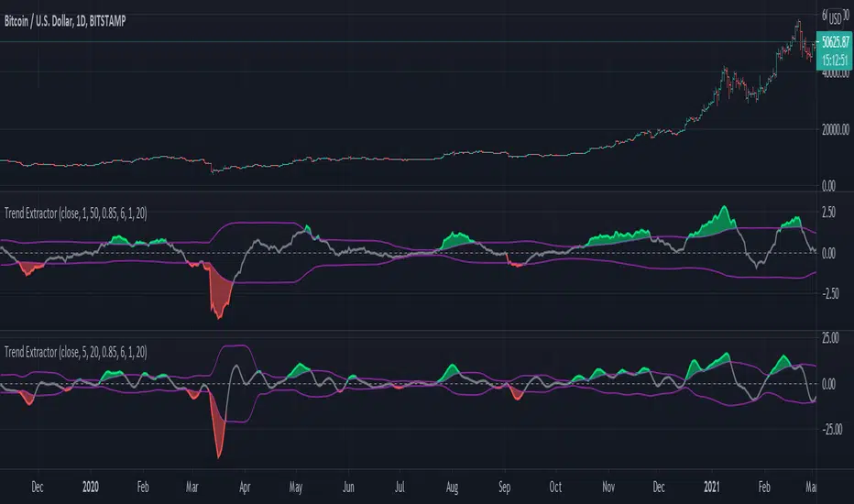Click the Apr label on the time axis
The image size is (854, 504).
pos(245,488)
